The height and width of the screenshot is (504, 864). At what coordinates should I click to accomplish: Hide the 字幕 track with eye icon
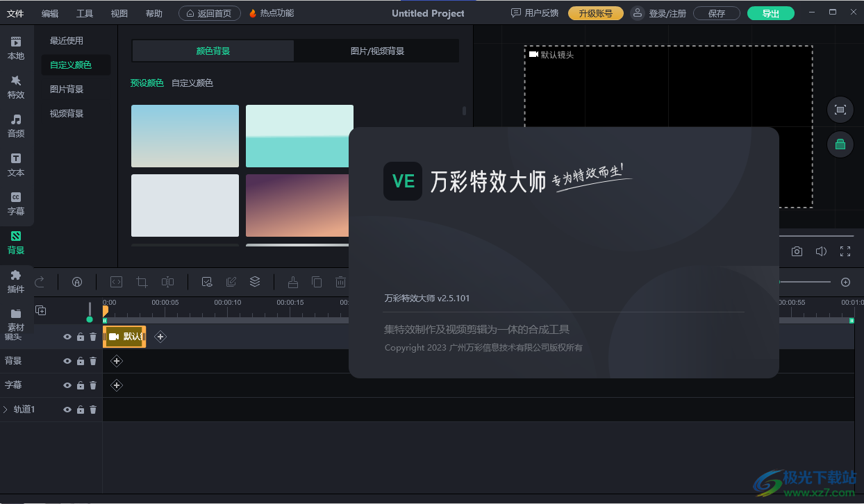pyautogui.click(x=67, y=385)
